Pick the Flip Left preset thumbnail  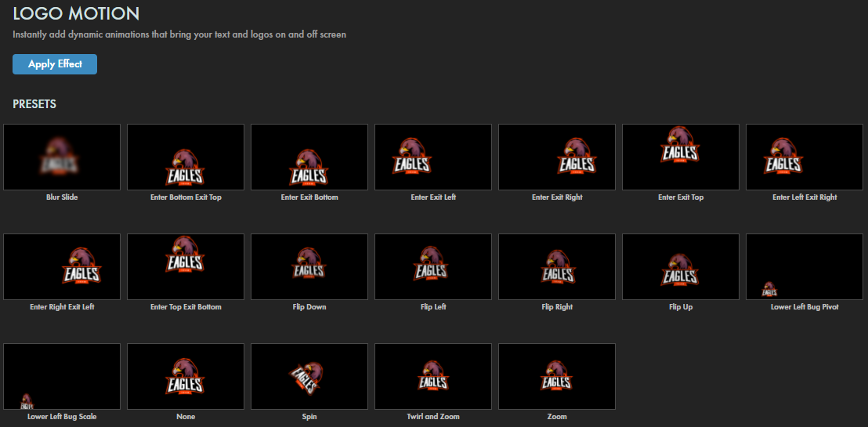point(433,267)
